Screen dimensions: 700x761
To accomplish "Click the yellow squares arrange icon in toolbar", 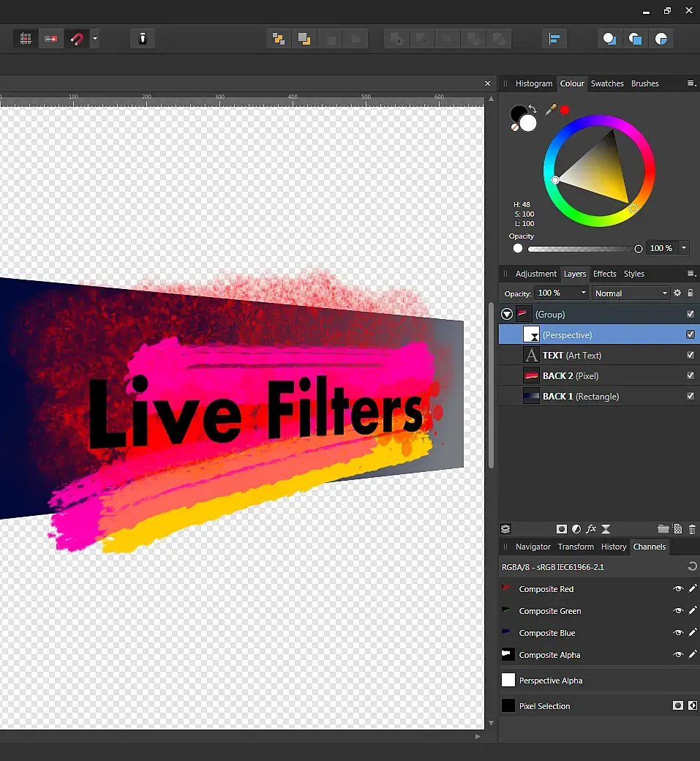I will click(x=279, y=39).
